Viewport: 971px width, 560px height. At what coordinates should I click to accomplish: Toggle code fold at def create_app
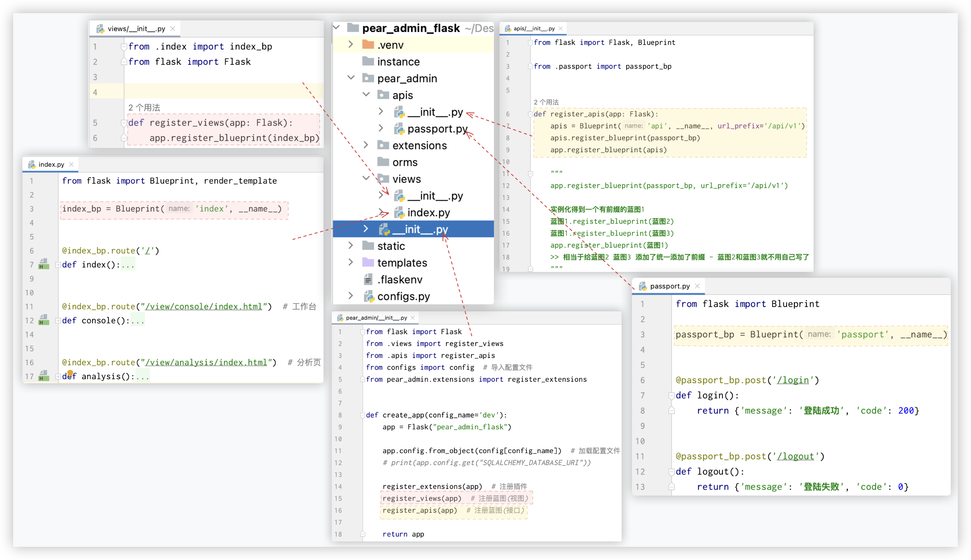pyautogui.click(x=362, y=415)
